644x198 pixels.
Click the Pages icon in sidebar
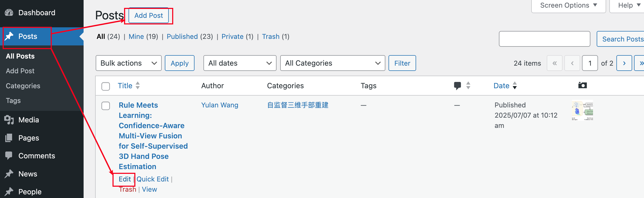click(x=9, y=138)
